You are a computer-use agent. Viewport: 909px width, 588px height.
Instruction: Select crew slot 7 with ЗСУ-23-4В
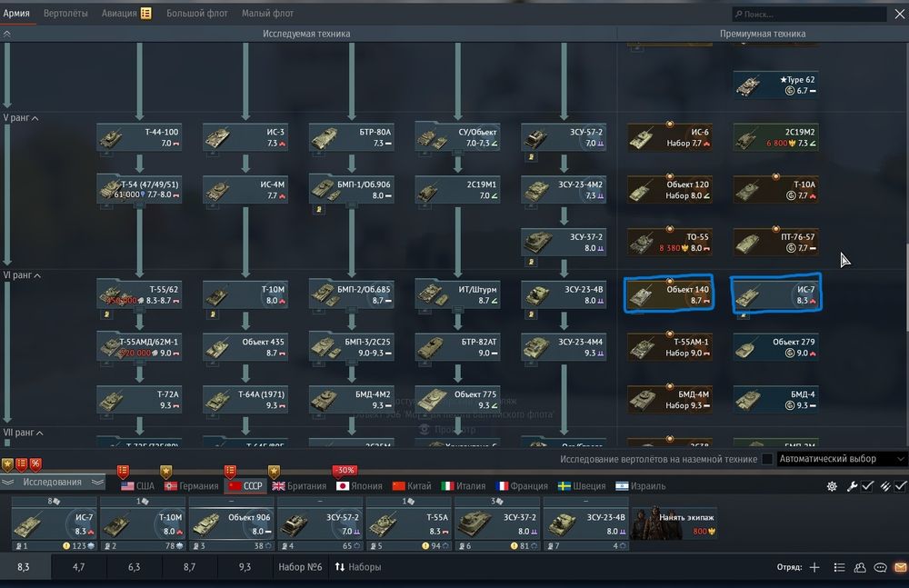tap(584, 523)
